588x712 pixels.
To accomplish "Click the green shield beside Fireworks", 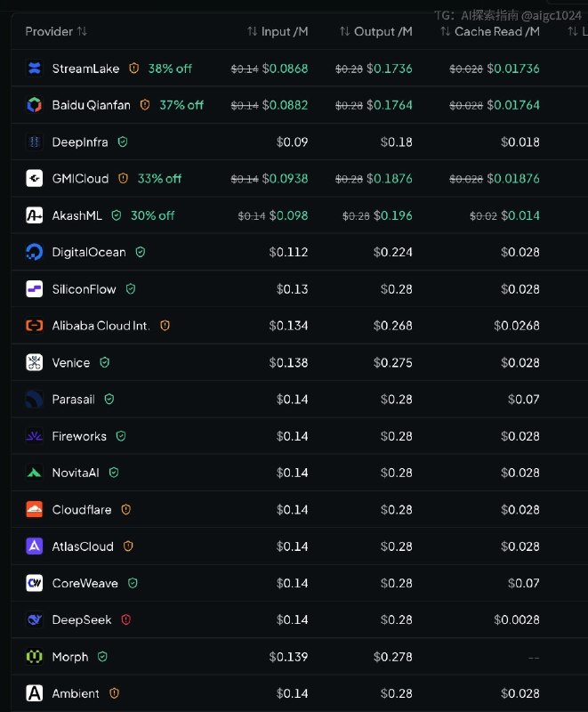I will [121, 436].
